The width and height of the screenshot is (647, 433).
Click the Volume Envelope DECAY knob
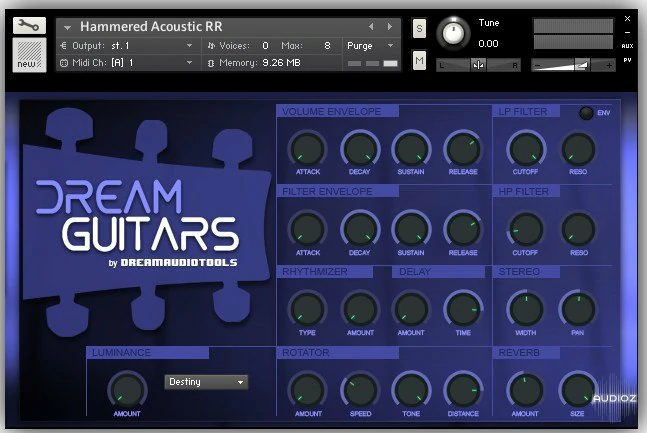[x=360, y=149]
